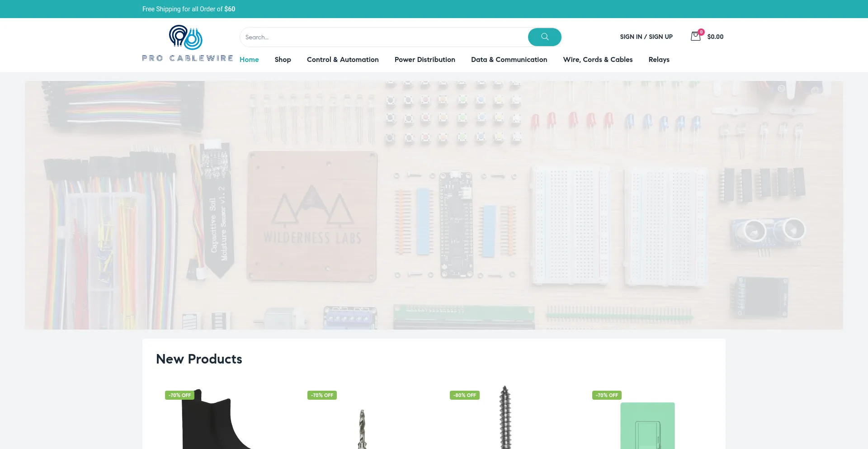Click the magnifying glass search button
Screen dimensions: 868x449
pyautogui.click(x=544, y=37)
